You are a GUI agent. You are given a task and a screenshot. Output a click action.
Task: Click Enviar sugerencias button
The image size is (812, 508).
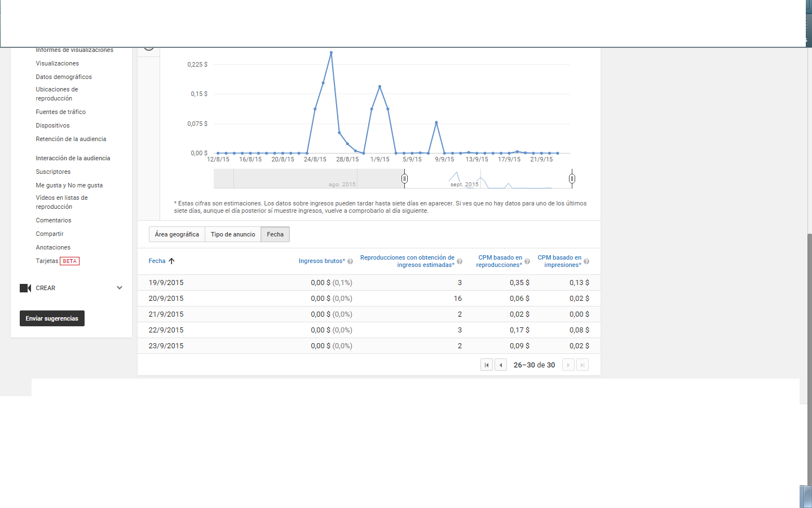tap(52, 318)
